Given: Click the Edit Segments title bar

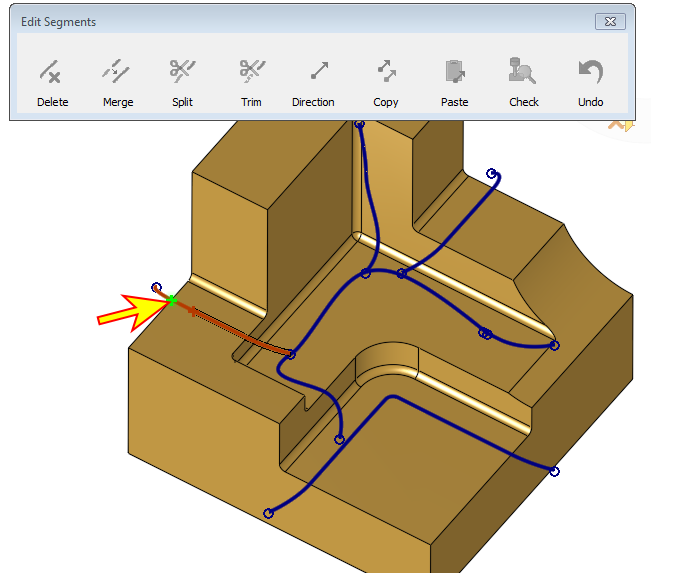Looking at the screenshot, I should click(x=300, y=21).
